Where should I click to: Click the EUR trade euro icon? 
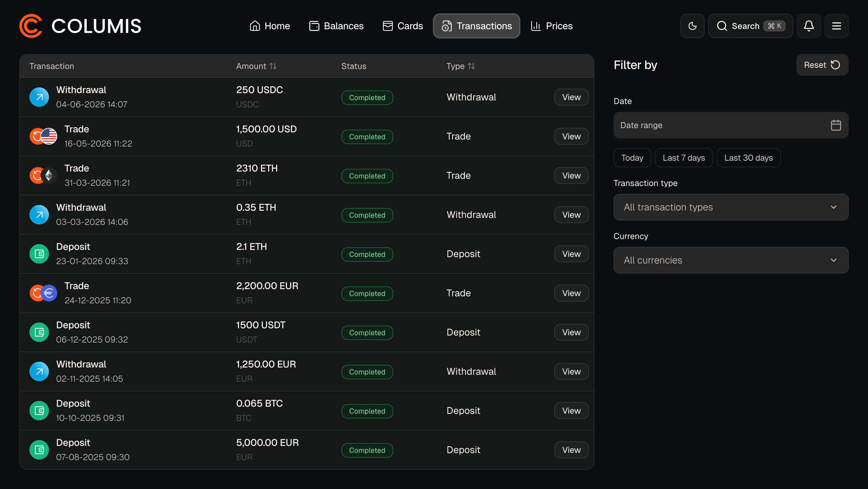[x=49, y=293]
